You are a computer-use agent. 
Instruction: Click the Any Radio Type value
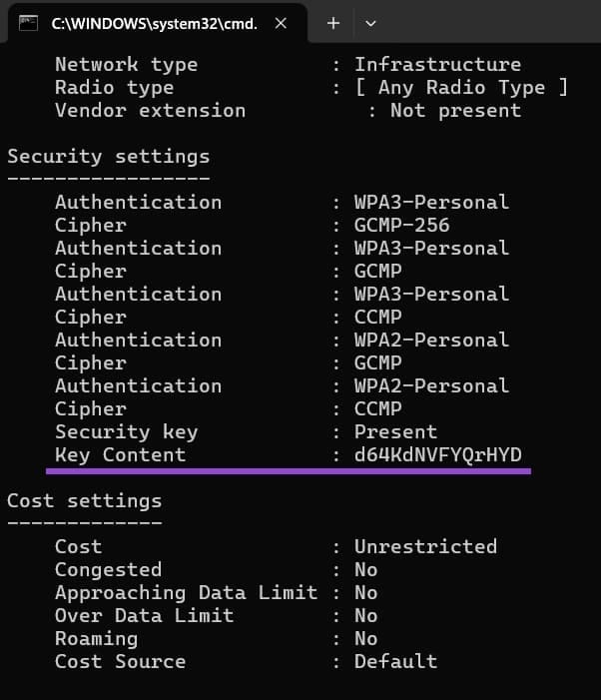(x=461, y=88)
